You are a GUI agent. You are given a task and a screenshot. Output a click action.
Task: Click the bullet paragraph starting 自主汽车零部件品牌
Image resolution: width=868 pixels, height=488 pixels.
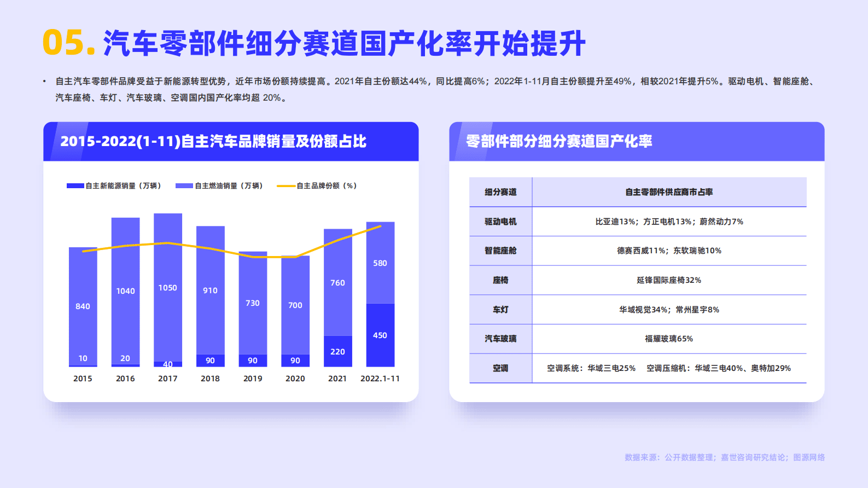pyautogui.click(x=436, y=89)
